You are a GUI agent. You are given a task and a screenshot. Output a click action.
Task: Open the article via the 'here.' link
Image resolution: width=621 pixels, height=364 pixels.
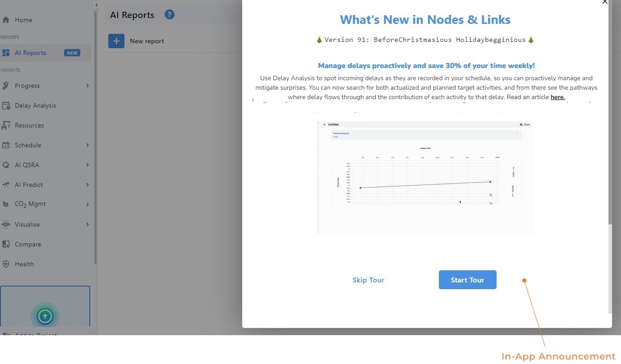pos(557,97)
